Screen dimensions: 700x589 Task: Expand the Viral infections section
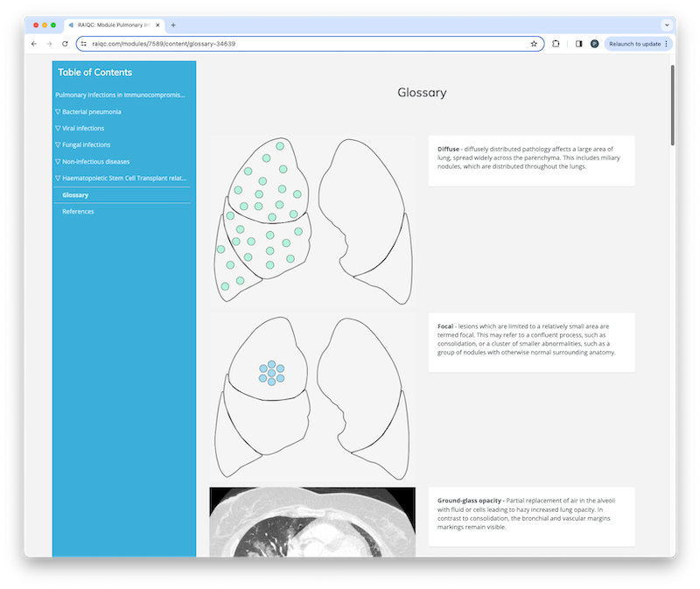pos(80,128)
